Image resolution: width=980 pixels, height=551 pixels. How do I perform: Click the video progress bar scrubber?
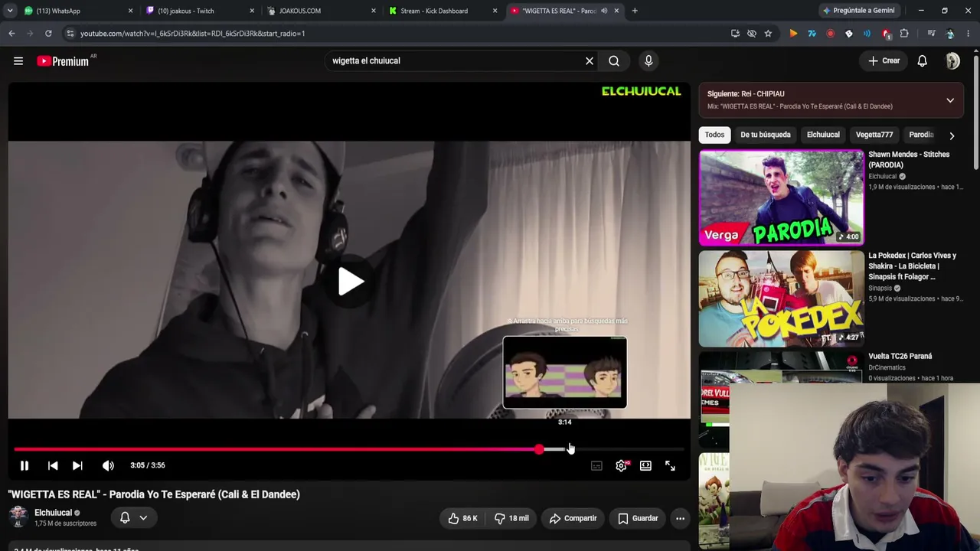point(540,449)
